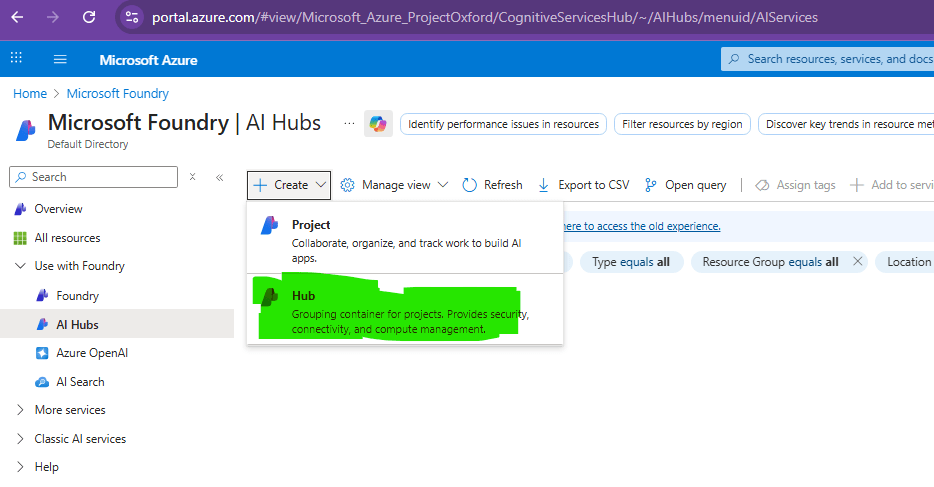This screenshot has width=934, height=487.
Task: Open the Azure apps grid launcher
Action: pos(16,58)
